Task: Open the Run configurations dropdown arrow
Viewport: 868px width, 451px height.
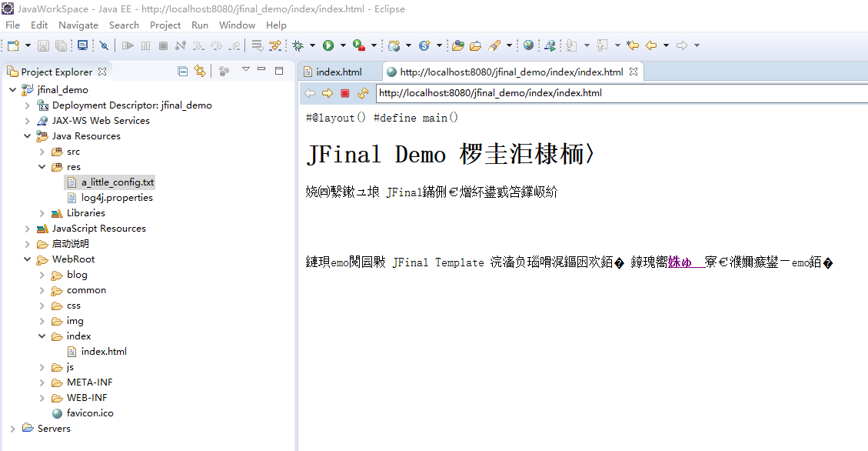Action: point(343,45)
